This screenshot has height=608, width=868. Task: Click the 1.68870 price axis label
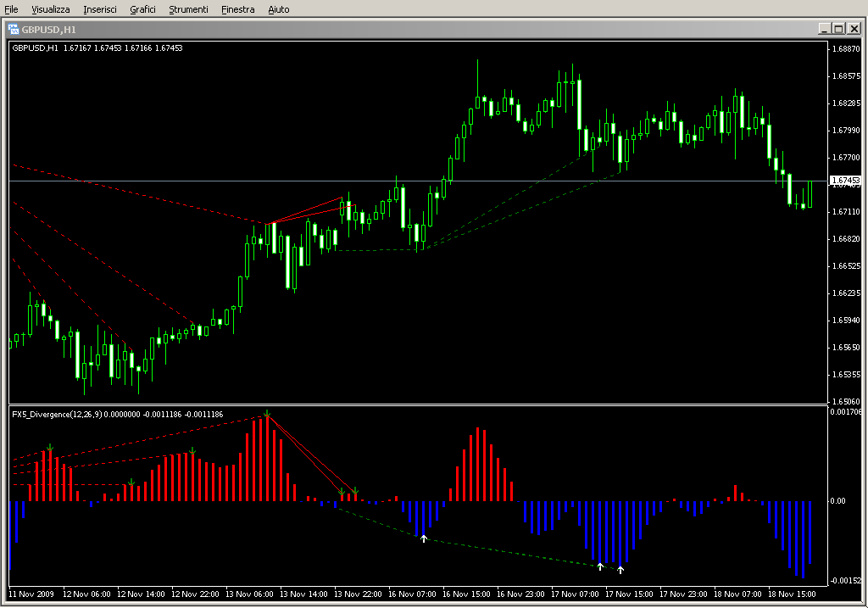pyautogui.click(x=847, y=48)
